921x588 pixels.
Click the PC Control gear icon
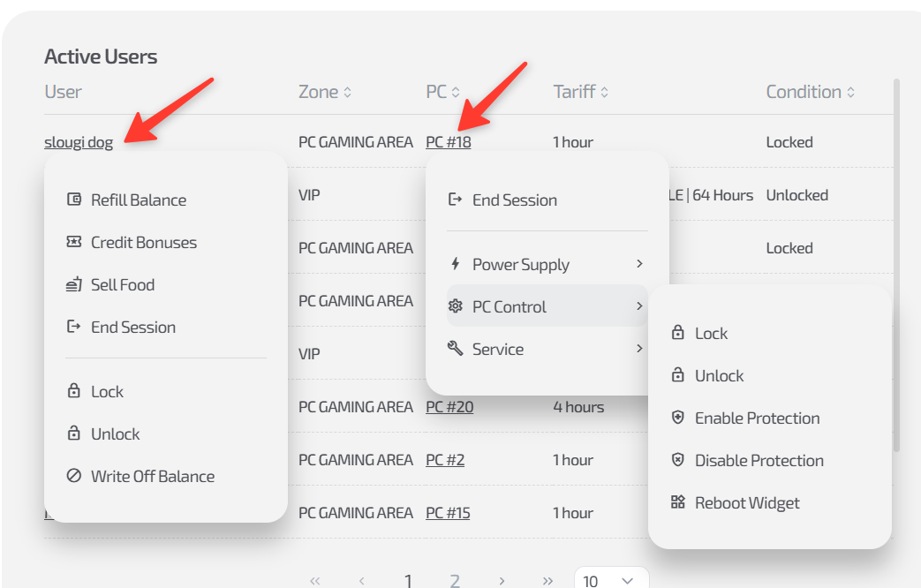pos(456,306)
